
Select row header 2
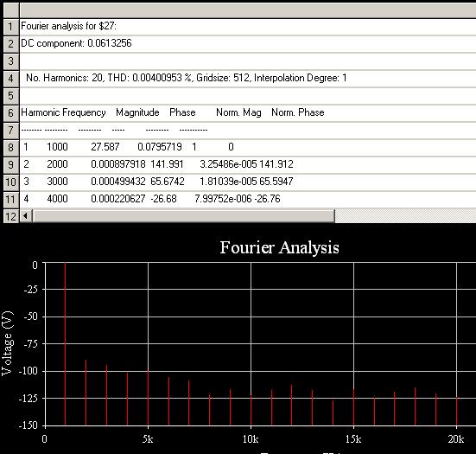coord(11,44)
